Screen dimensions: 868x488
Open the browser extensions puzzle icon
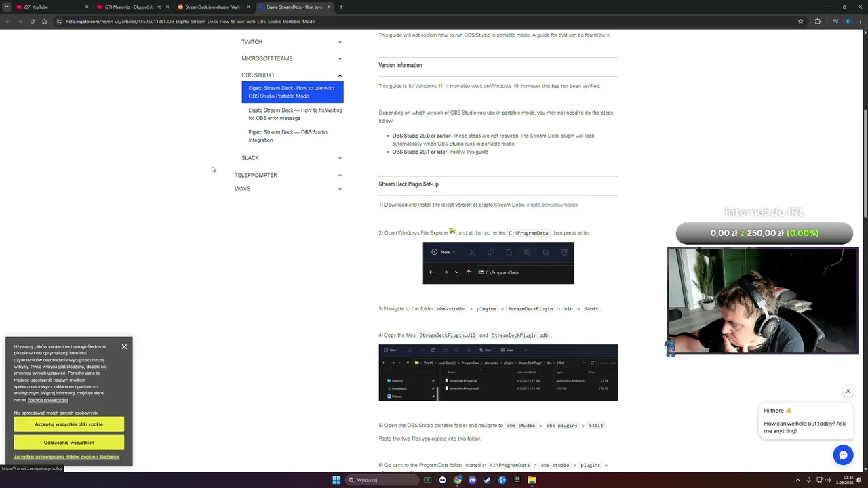818,21
